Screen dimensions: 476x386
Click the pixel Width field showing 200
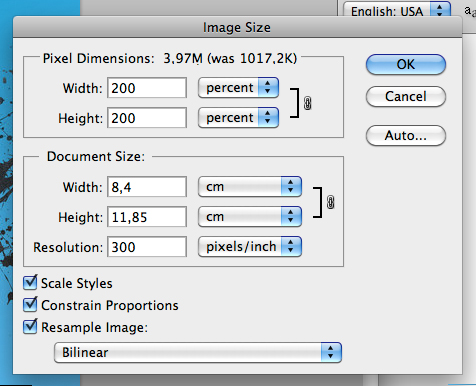[x=147, y=88]
